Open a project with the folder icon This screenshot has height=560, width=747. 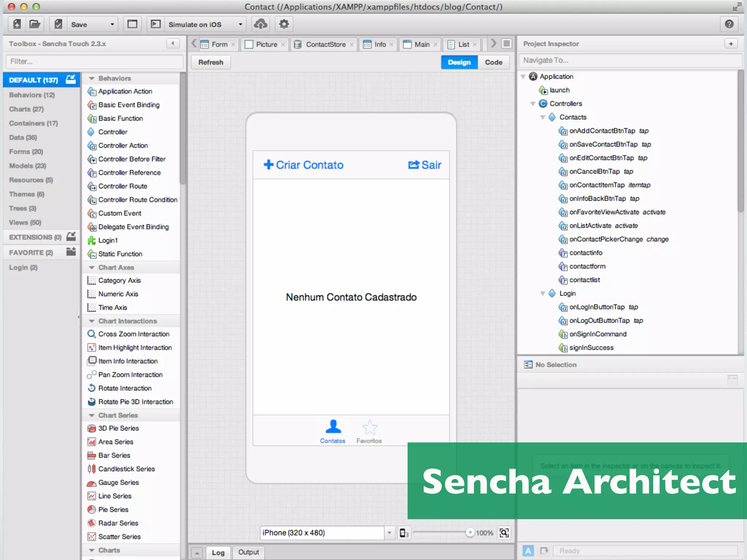coord(35,24)
